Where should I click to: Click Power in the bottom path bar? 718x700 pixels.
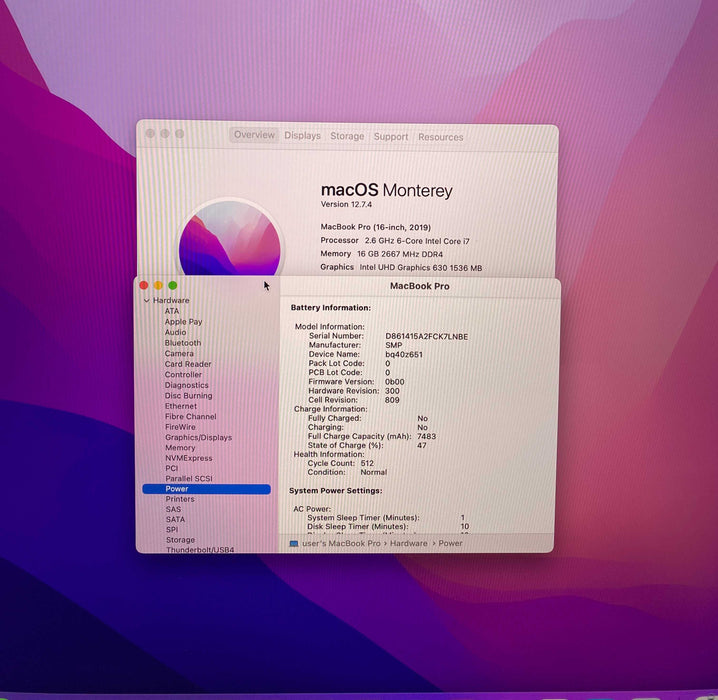[450, 543]
